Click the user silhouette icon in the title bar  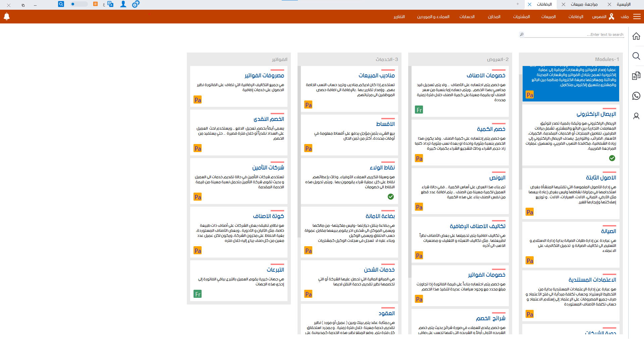123,4
